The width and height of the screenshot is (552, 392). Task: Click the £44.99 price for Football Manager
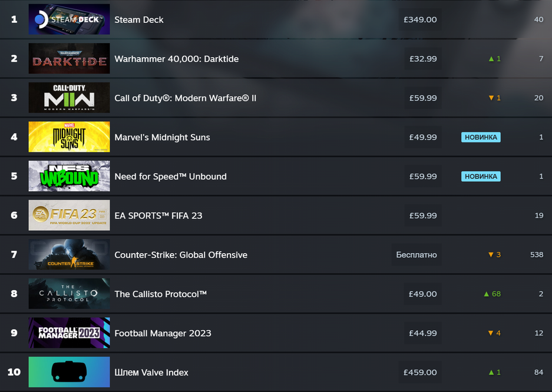423,333
